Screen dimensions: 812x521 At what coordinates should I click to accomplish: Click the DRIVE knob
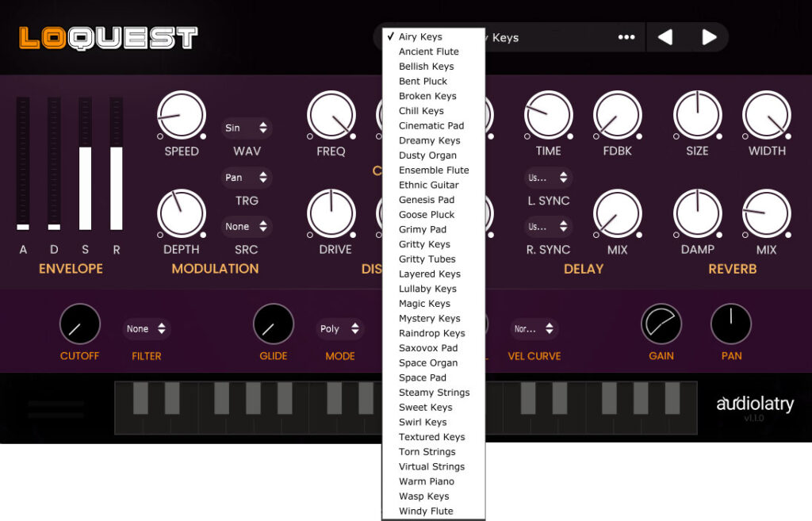coord(331,213)
